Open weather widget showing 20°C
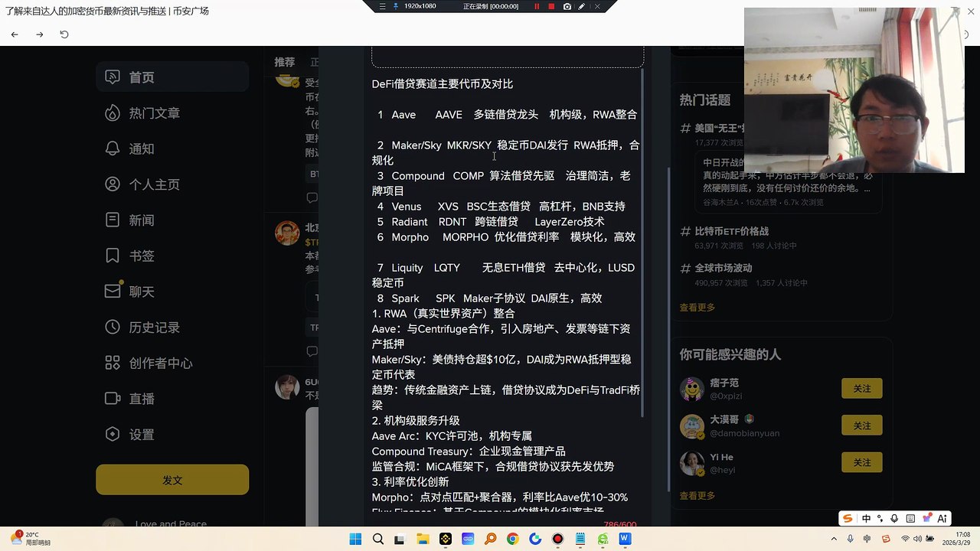The image size is (980, 551). click(31, 538)
